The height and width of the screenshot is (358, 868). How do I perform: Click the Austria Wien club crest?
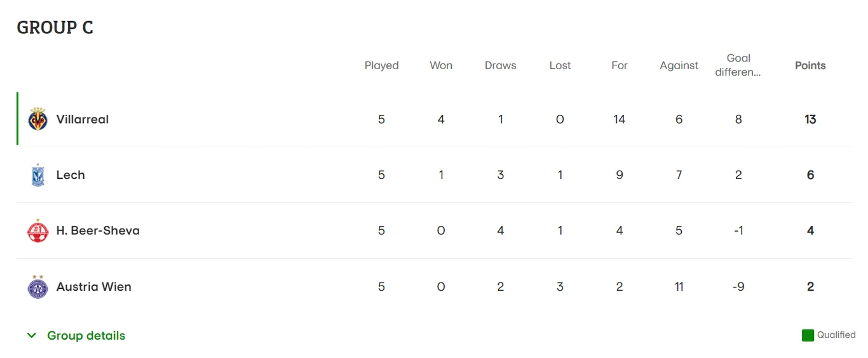coord(38,287)
